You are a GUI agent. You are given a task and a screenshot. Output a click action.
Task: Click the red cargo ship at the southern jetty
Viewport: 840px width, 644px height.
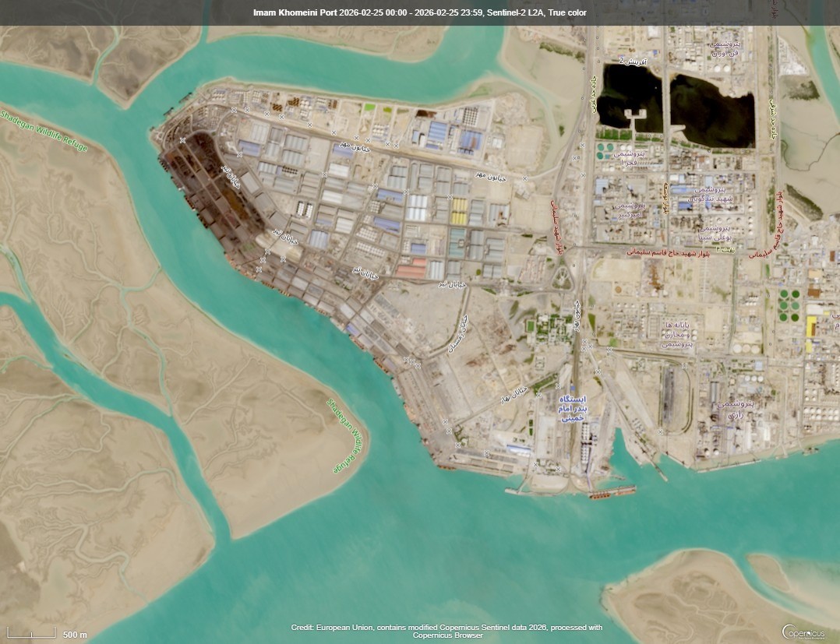612,492
